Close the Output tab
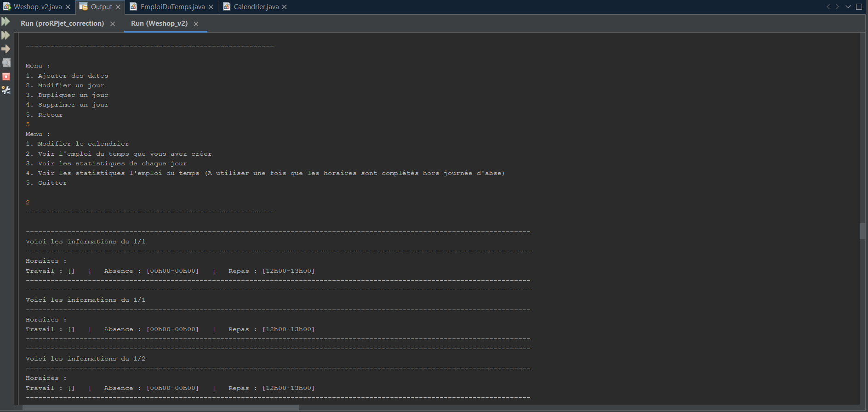Screen dimensions: 868x412 click(118, 7)
